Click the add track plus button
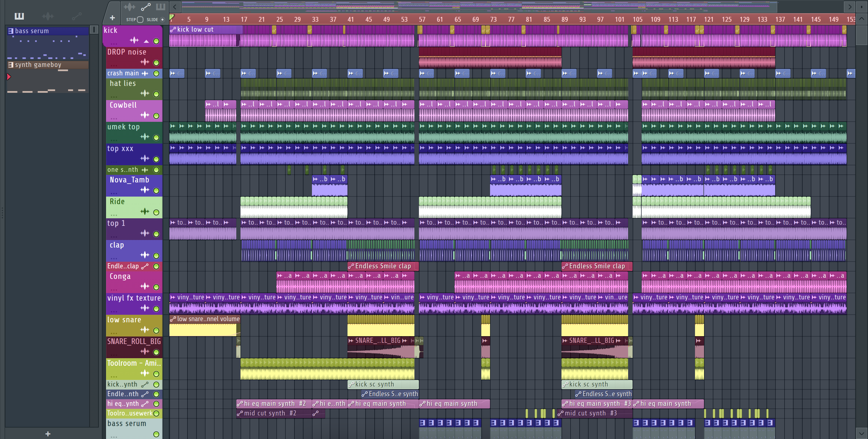Viewport: 868px width, 439px height. click(112, 17)
